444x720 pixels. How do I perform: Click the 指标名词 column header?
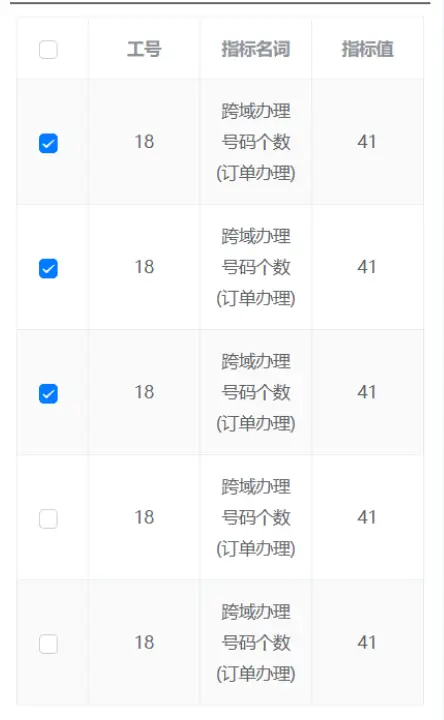256,49
